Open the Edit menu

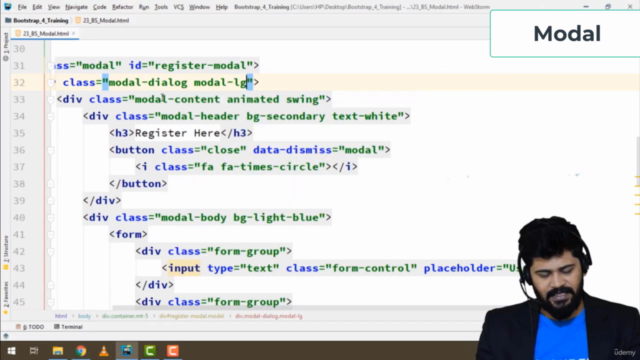click(37, 7)
